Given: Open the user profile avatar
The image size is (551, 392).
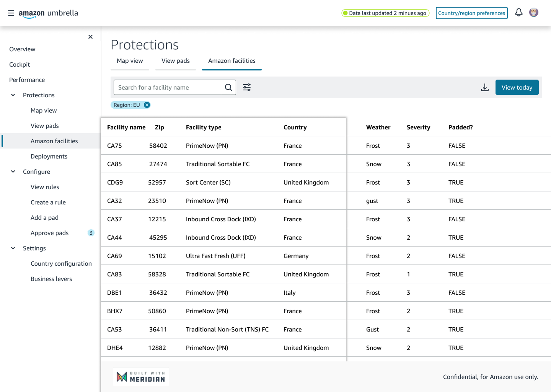Looking at the screenshot, I should pos(534,13).
